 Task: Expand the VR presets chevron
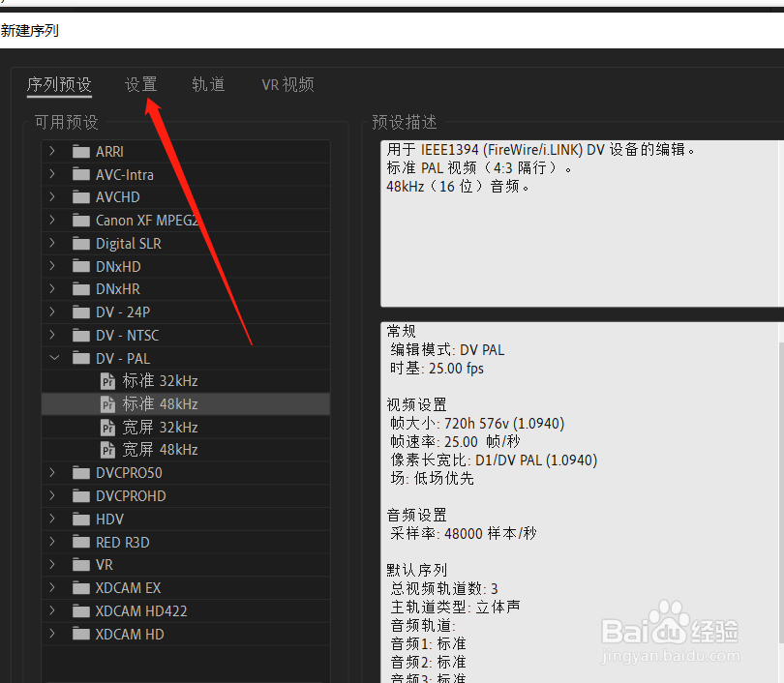(x=52, y=565)
